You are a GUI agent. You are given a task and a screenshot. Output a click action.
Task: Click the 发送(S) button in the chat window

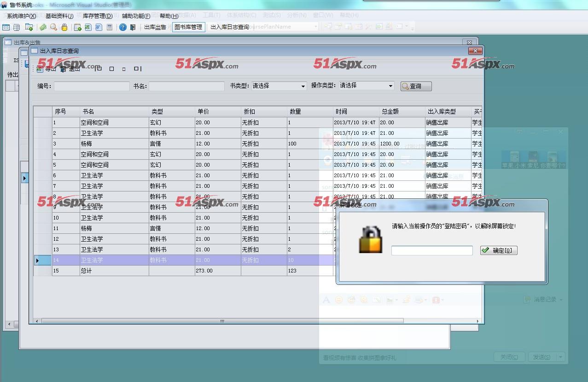542,357
